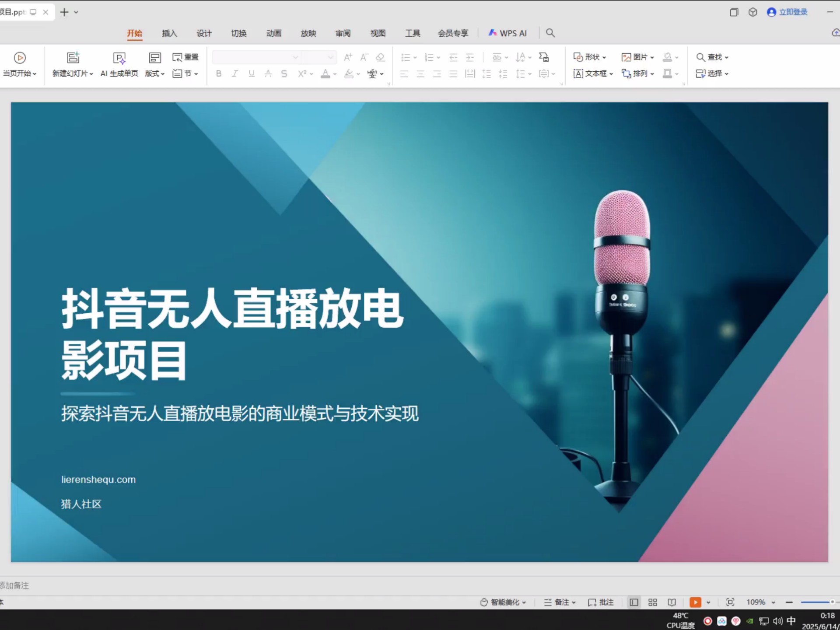Click the New Slide (新建幻灯片) icon
Viewport: 840px width, 630px height.
73,57
